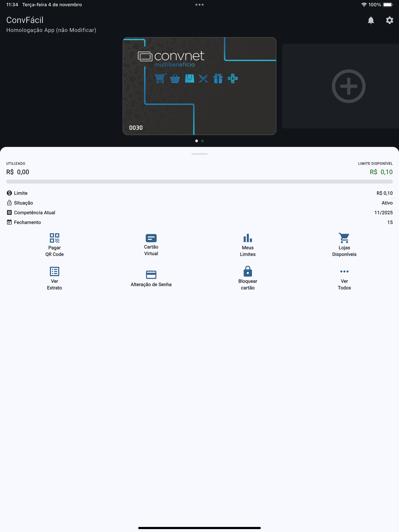Tap the 11/2025 competência value
The width and height of the screenshot is (399, 532).
click(x=383, y=213)
